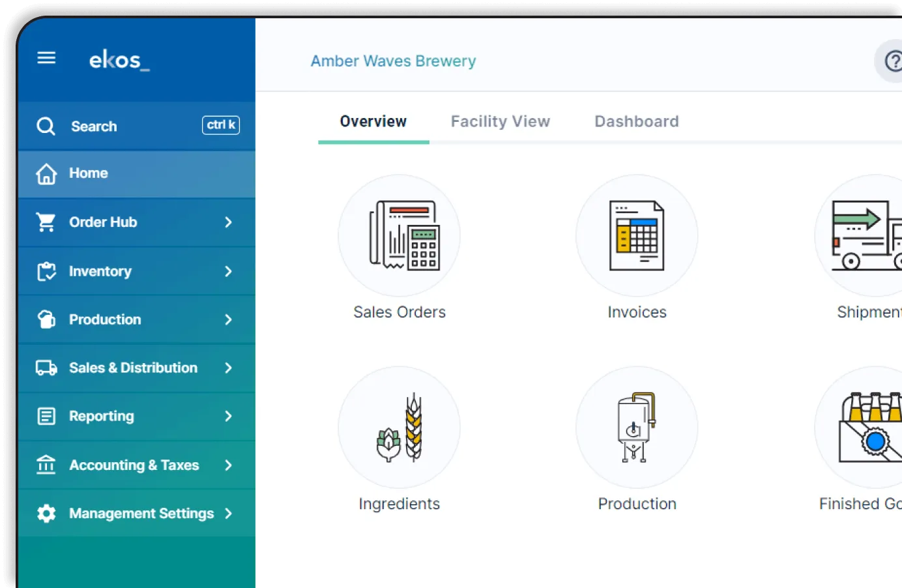
Task: Click the Ingredients label
Action: tap(399, 504)
